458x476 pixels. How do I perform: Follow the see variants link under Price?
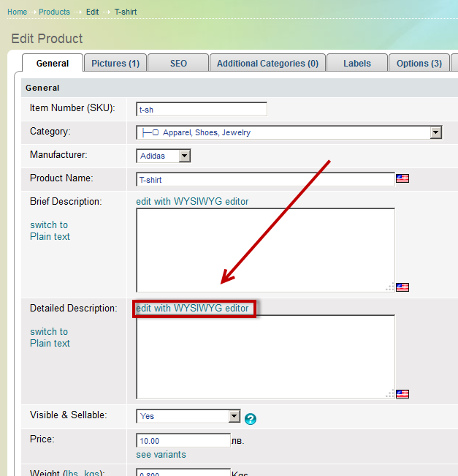click(x=161, y=455)
